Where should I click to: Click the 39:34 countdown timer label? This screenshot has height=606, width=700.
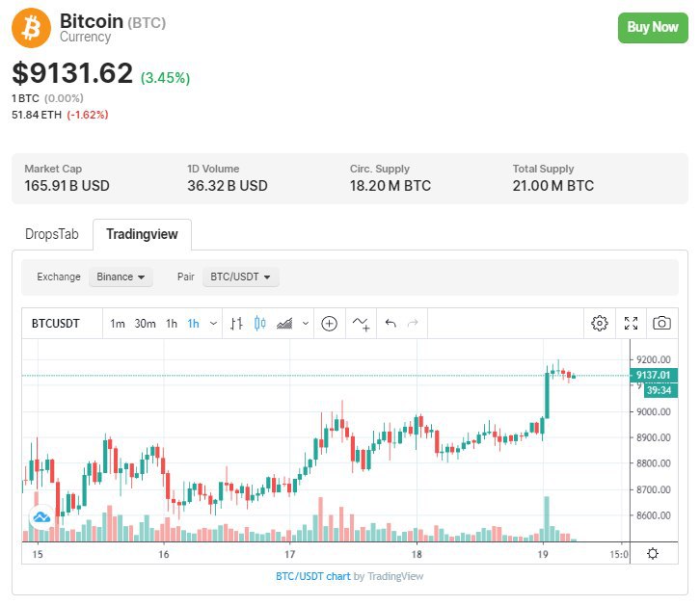pos(660,390)
